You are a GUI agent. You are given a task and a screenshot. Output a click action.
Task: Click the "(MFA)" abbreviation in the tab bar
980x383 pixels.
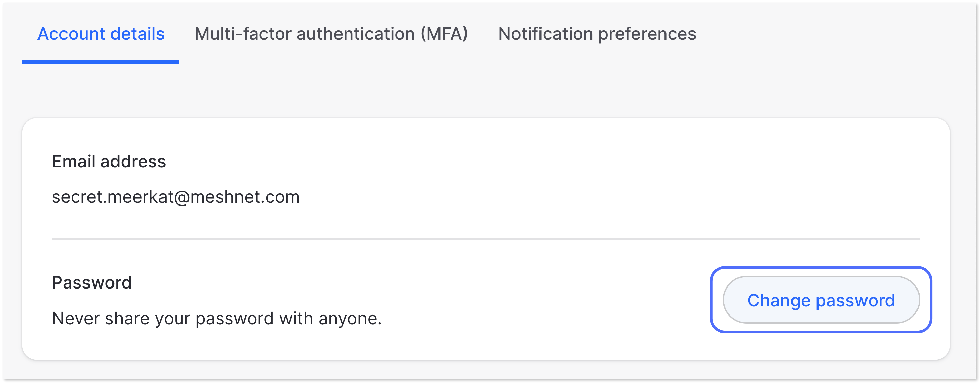point(444,34)
